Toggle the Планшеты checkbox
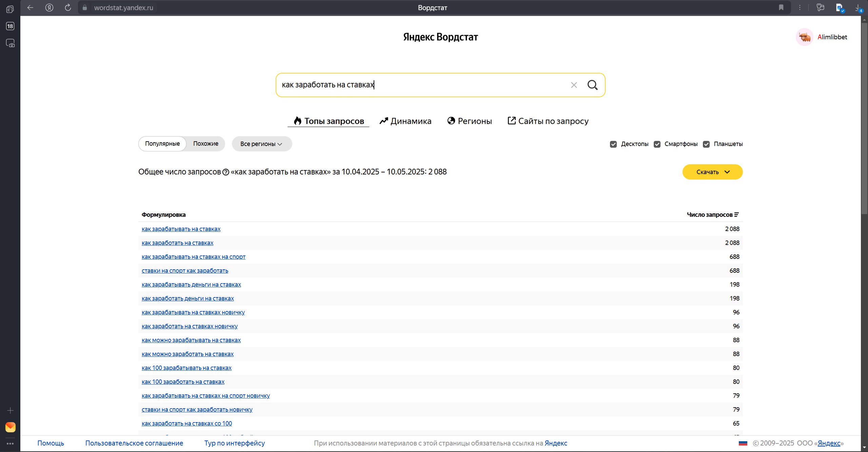 (x=706, y=144)
